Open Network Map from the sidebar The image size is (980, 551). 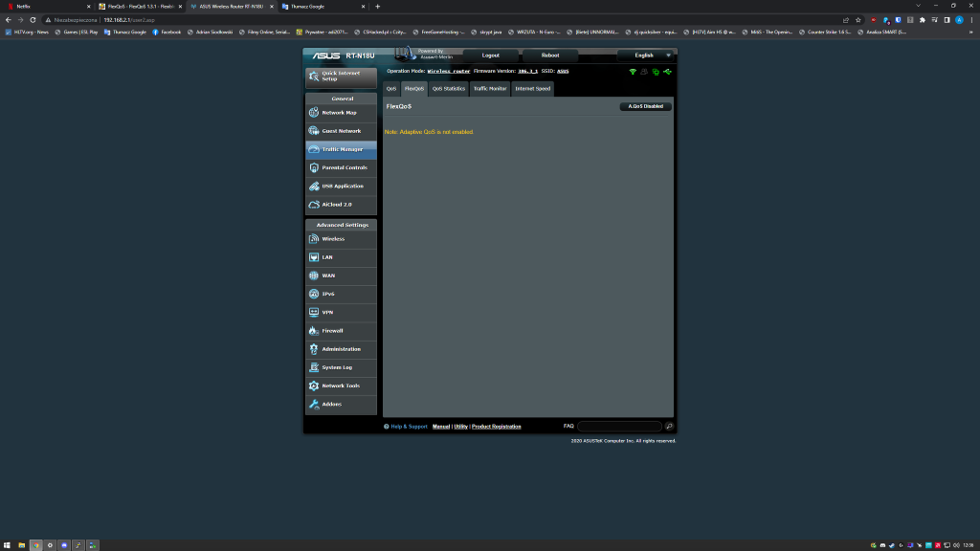coord(341,113)
